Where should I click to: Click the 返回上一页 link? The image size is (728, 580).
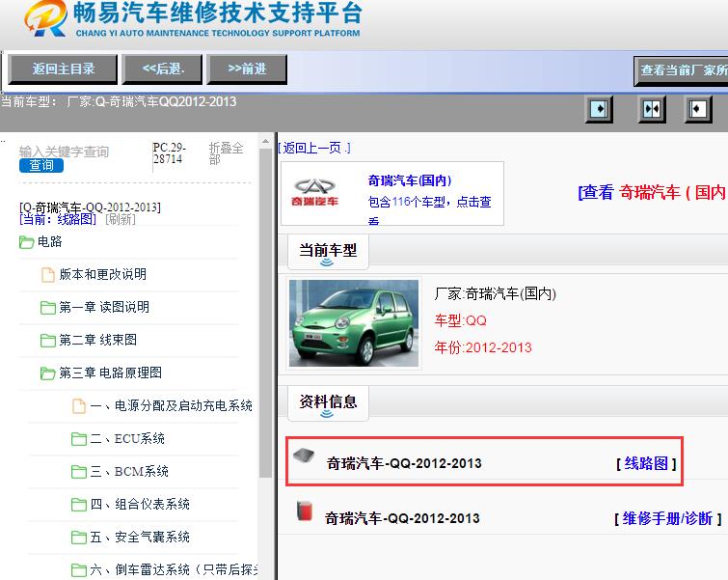point(314,148)
